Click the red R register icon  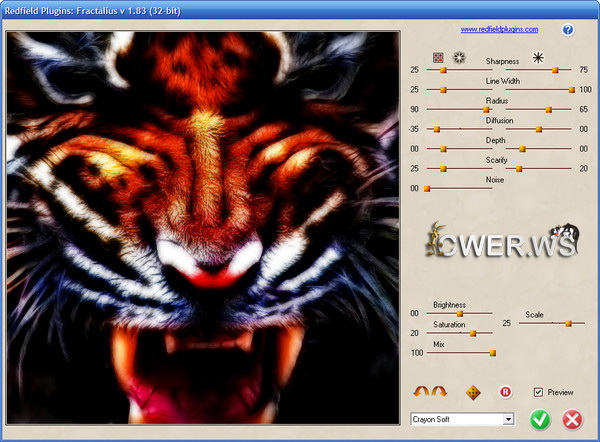(505, 391)
